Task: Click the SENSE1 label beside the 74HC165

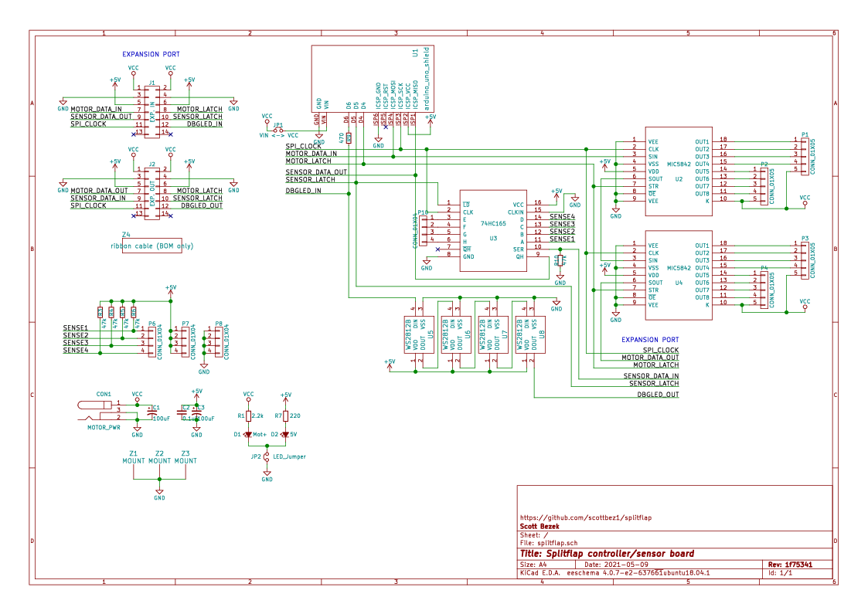Action: [562, 239]
